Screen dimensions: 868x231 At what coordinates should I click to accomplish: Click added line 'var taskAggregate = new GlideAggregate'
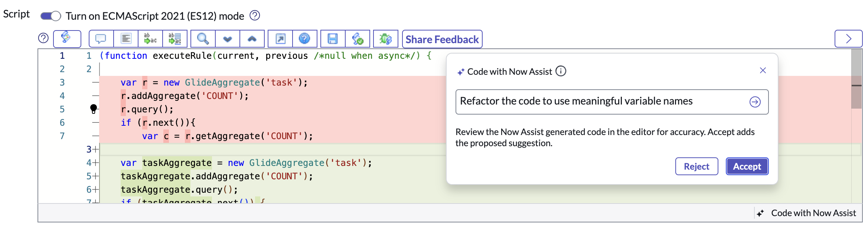tap(246, 163)
